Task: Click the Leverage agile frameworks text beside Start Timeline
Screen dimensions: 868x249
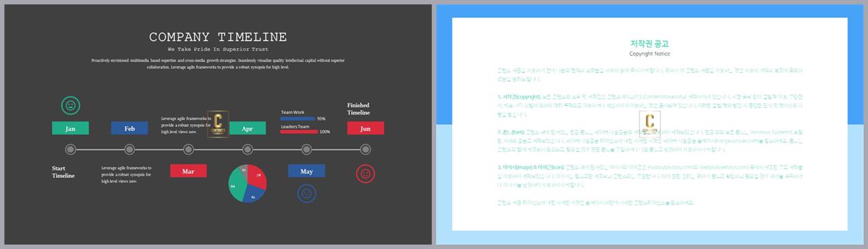Action: click(x=127, y=174)
